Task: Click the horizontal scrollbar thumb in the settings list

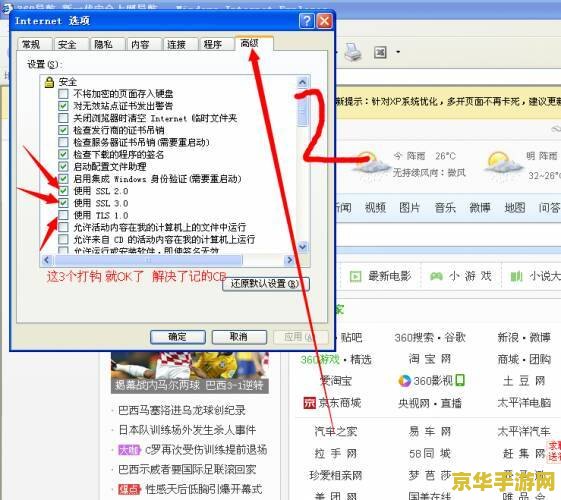Action: tap(148, 260)
